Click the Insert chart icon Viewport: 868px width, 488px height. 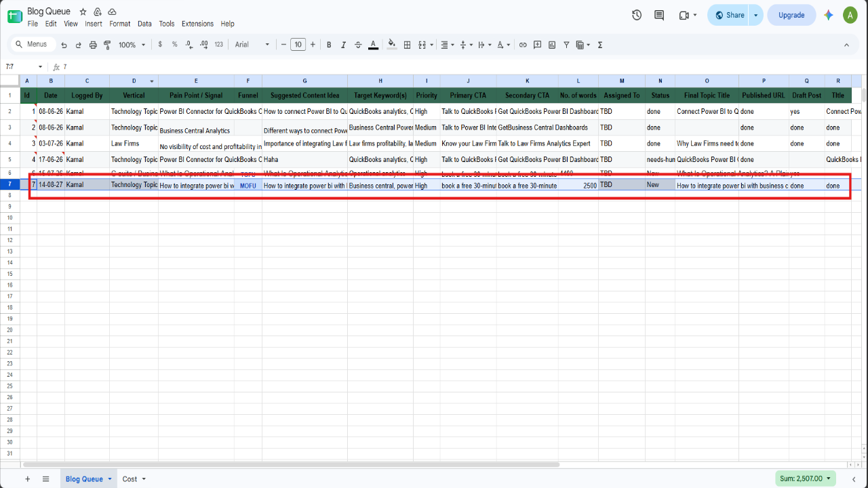pyautogui.click(x=552, y=45)
